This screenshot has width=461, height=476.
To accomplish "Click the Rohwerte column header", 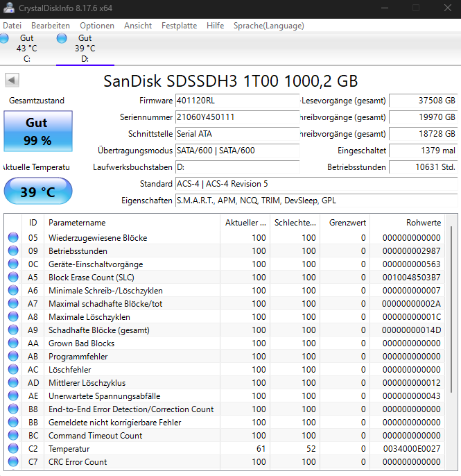I will click(408, 223).
